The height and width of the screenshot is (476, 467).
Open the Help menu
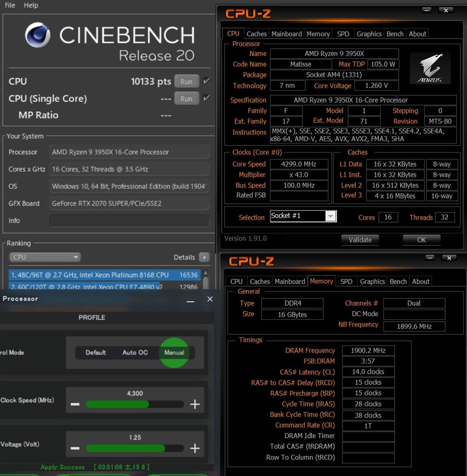coord(31,5)
